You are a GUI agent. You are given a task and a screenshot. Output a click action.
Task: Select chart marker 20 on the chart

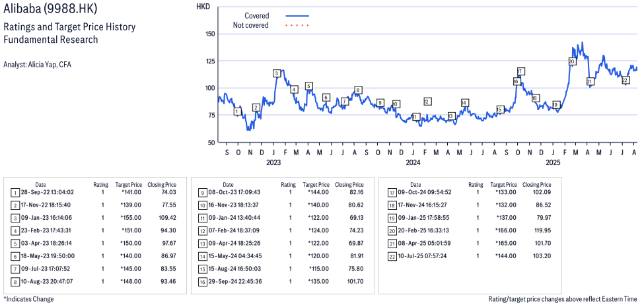572,61
